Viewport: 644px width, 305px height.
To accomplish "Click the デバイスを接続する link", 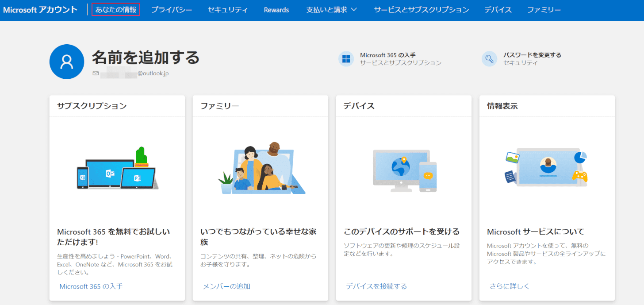I will 376,286.
